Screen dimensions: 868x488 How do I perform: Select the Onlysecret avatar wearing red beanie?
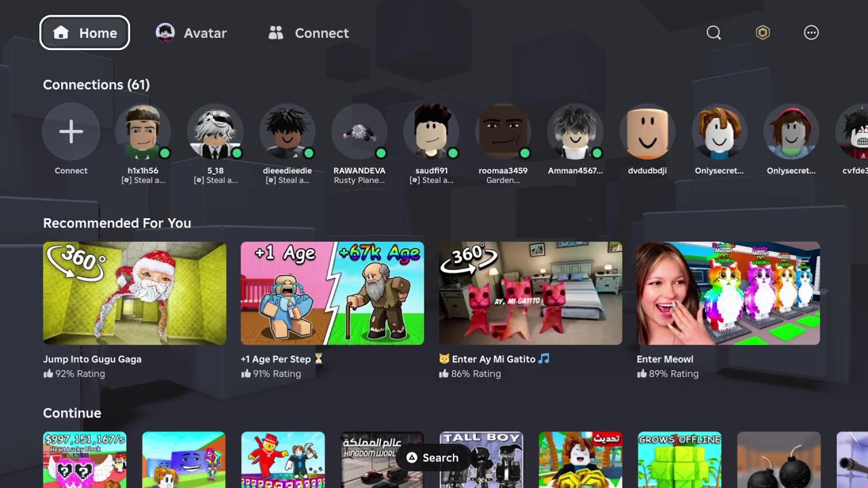click(x=791, y=131)
